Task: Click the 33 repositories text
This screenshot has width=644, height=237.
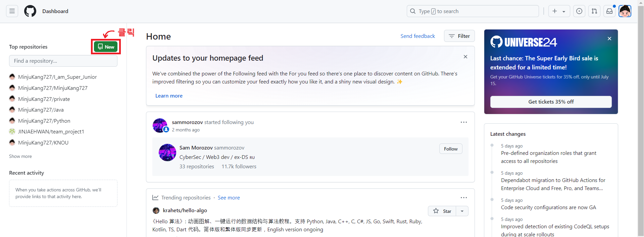Action: [197, 167]
